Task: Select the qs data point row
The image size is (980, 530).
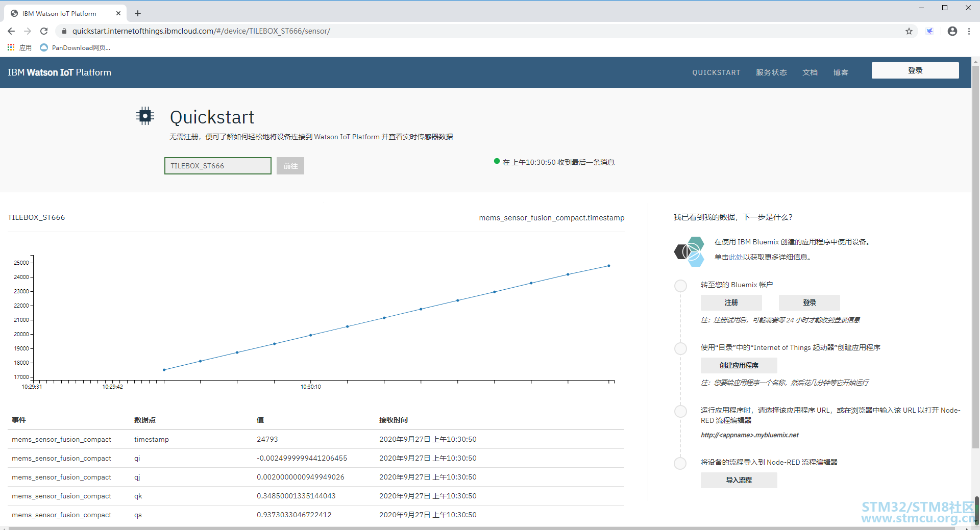Action: point(316,515)
